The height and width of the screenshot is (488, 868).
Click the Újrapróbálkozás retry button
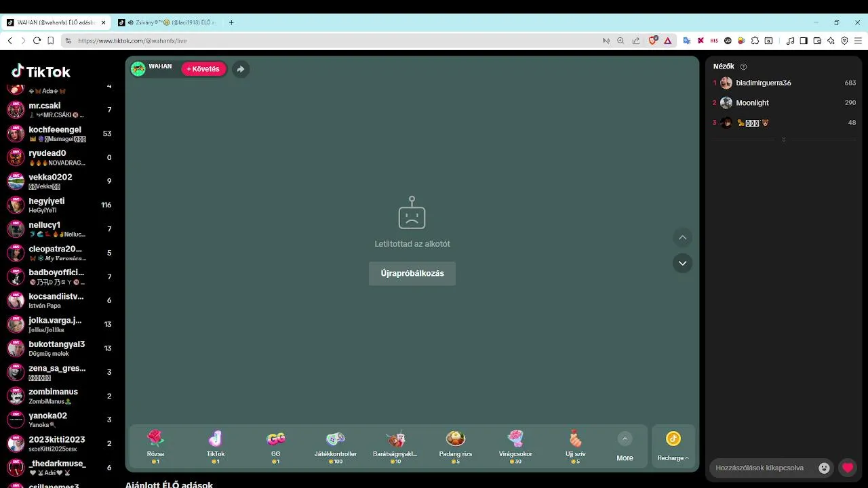pos(412,273)
